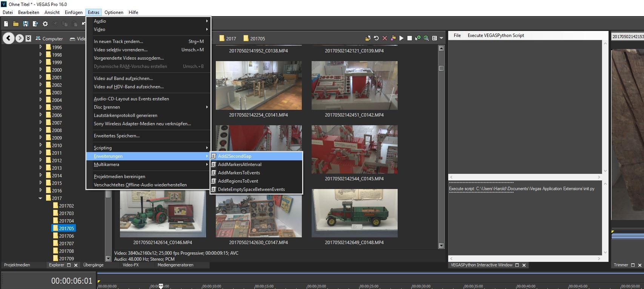Viewport: 644px width, 289px height.
Task: Start preview of selected media file
Action: (401, 38)
